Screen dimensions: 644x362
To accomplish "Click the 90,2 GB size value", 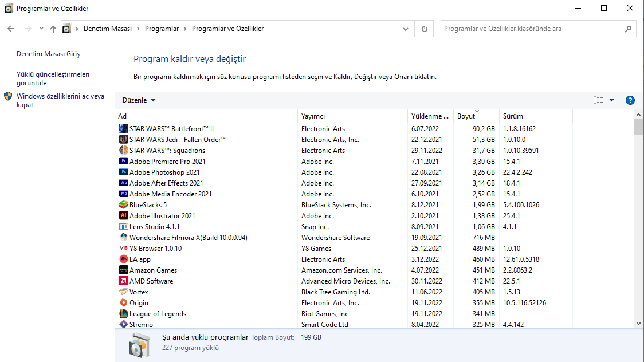I will point(484,129).
